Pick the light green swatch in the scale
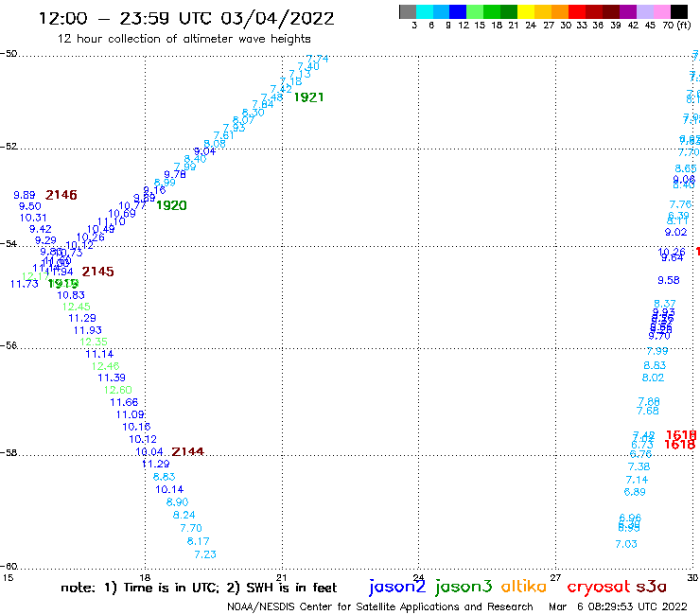700x615 pixels. 475,11
